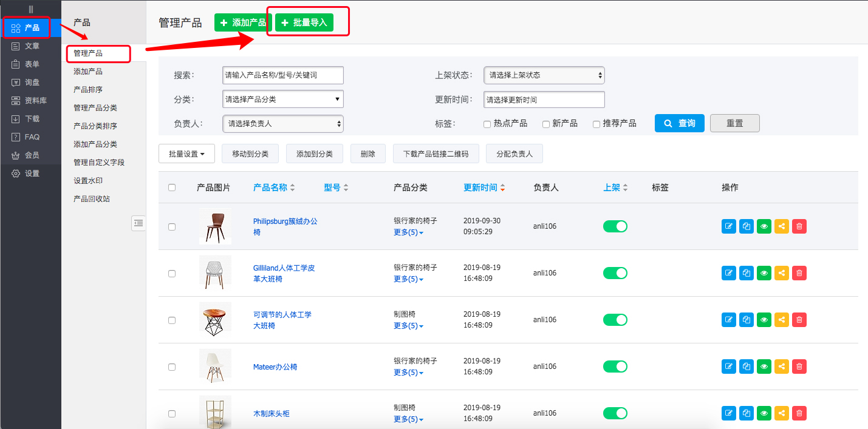Edit the Philipsburg簇绒办公椅 product
The image size is (868, 429).
coord(728,226)
